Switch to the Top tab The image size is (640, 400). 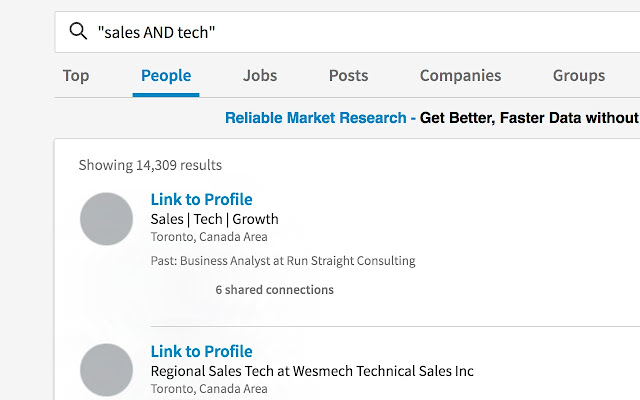point(76,75)
